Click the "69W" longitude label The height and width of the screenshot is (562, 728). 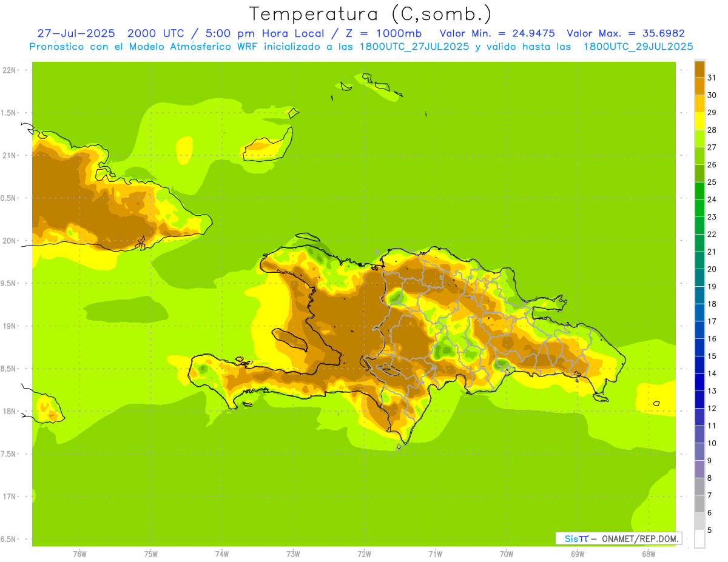click(578, 554)
